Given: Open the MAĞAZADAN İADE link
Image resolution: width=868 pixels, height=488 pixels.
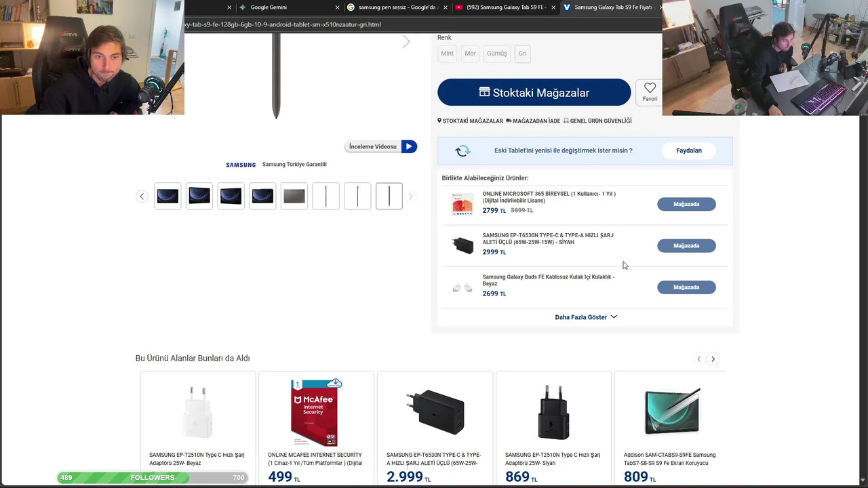Looking at the screenshot, I should pos(533,121).
